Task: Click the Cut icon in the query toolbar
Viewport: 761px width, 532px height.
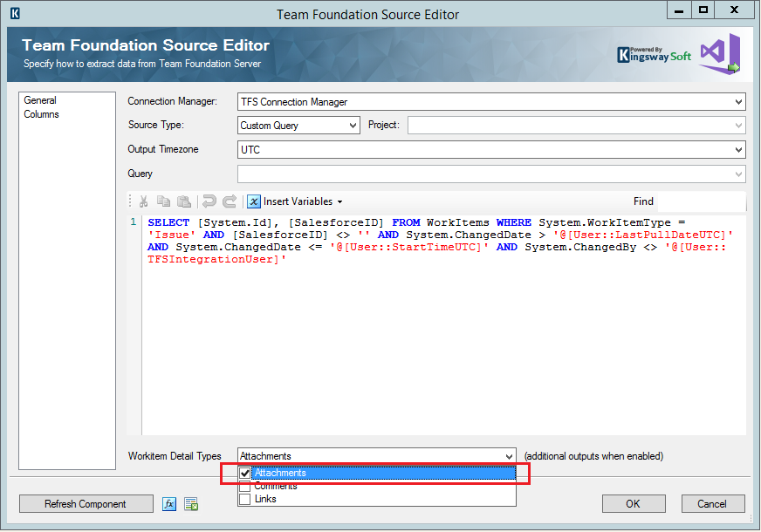Action: [x=142, y=201]
